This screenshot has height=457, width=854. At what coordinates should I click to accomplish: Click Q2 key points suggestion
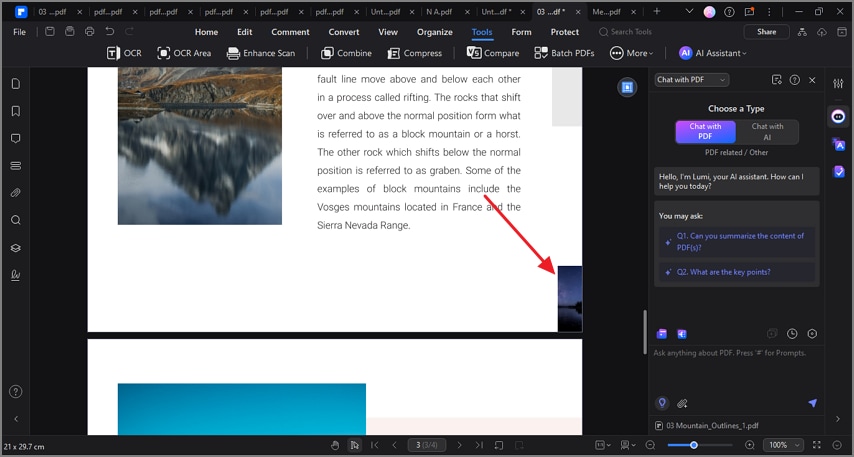pyautogui.click(x=739, y=272)
